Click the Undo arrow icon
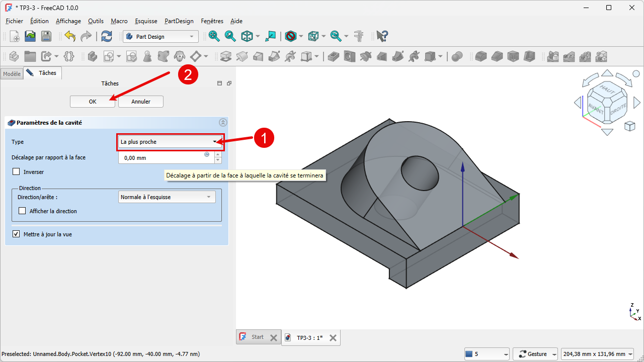This screenshot has width=644, height=362. click(x=70, y=36)
